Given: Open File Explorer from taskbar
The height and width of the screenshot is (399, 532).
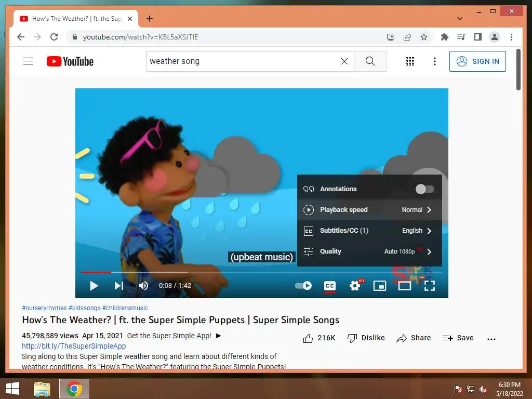Looking at the screenshot, I should coord(42,389).
